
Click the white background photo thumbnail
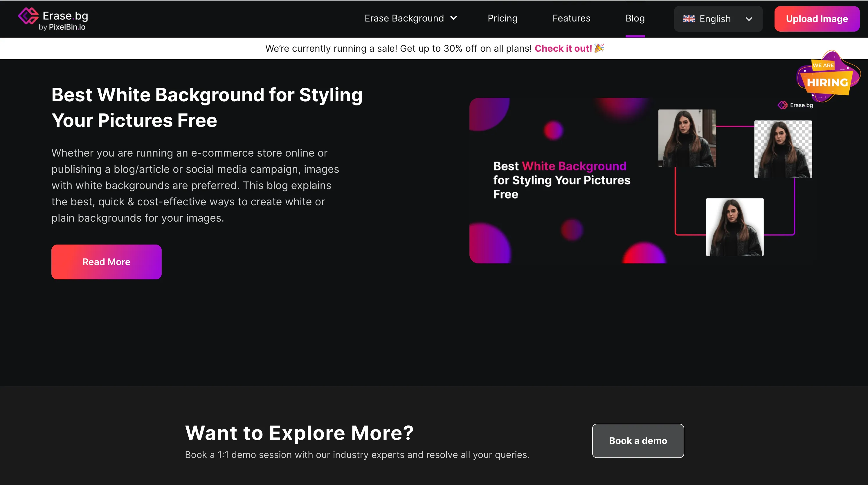click(734, 227)
